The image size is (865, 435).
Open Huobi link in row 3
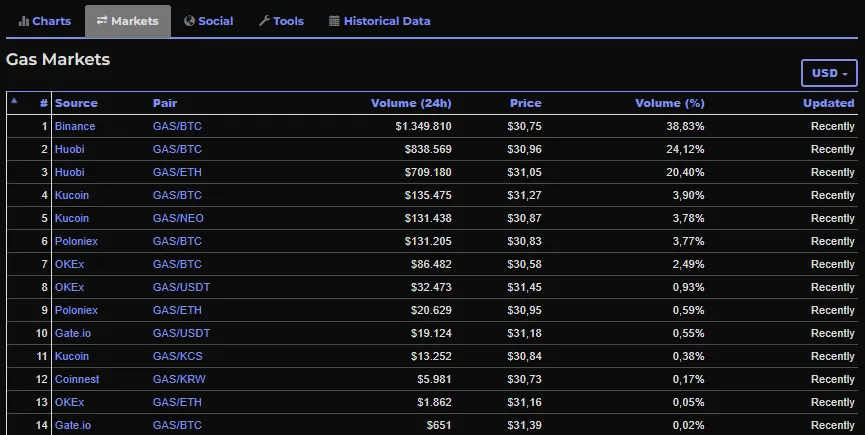point(70,173)
